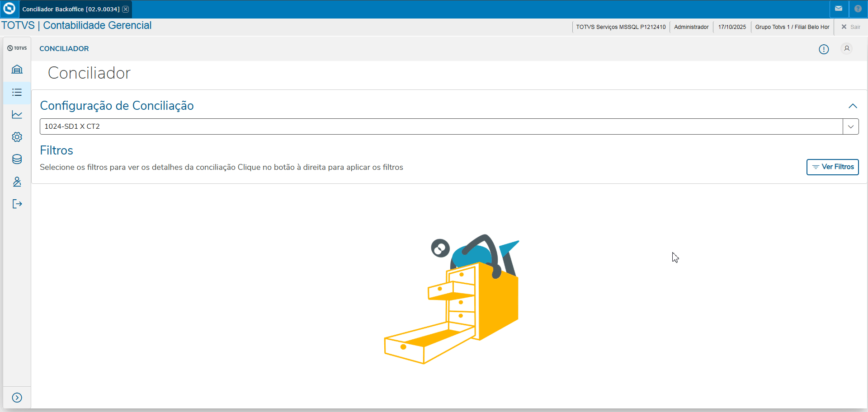Open the user profile avatar icon

pos(847,48)
